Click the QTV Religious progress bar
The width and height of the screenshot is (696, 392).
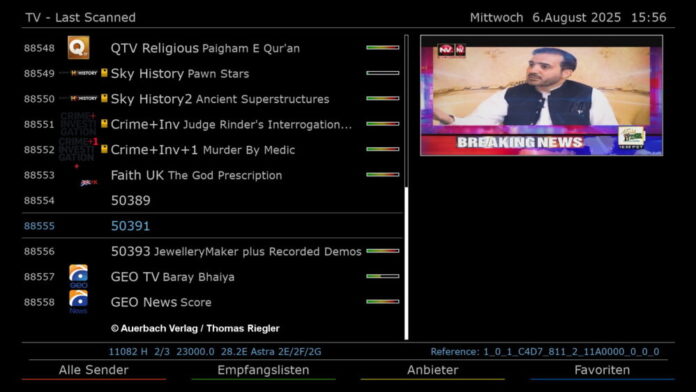click(383, 48)
